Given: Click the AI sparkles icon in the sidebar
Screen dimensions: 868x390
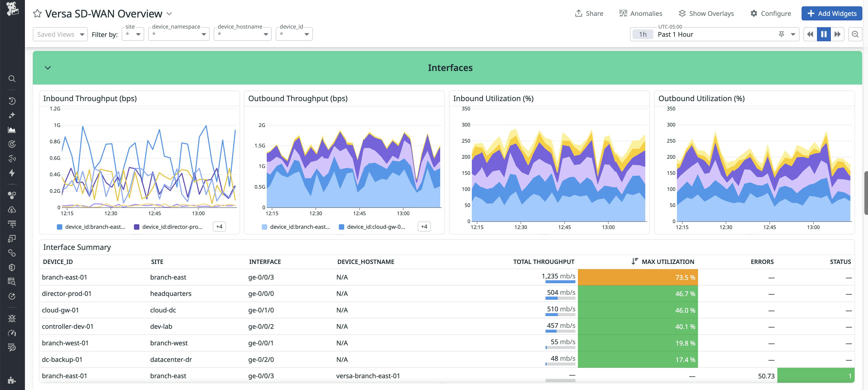Looking at the screenshot, I should (12, 115).
